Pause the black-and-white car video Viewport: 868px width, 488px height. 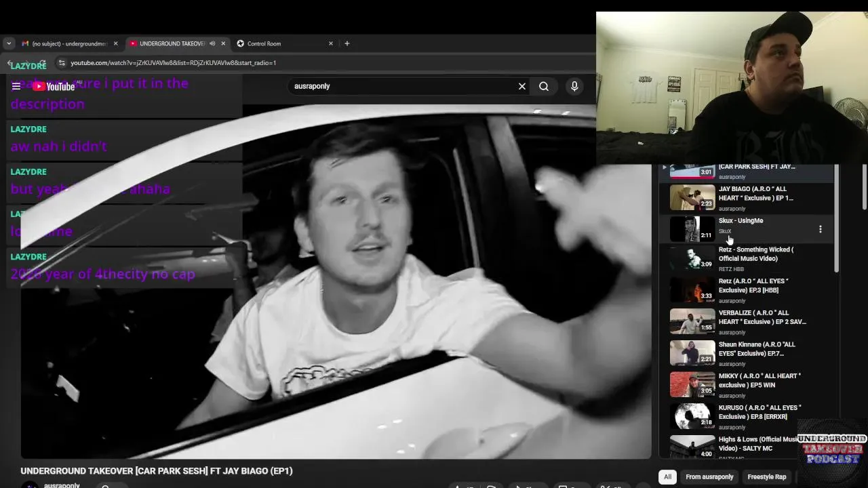[x=336, y=281]
